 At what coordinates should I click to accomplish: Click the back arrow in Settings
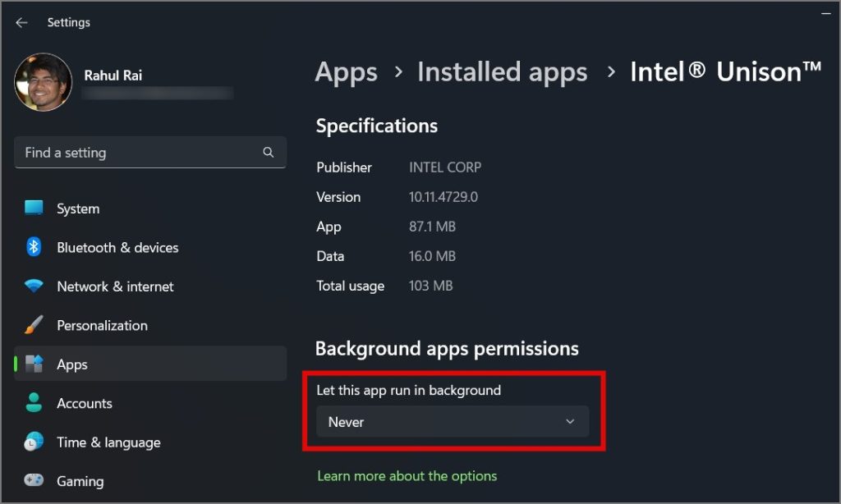click(x=21, y=22)
